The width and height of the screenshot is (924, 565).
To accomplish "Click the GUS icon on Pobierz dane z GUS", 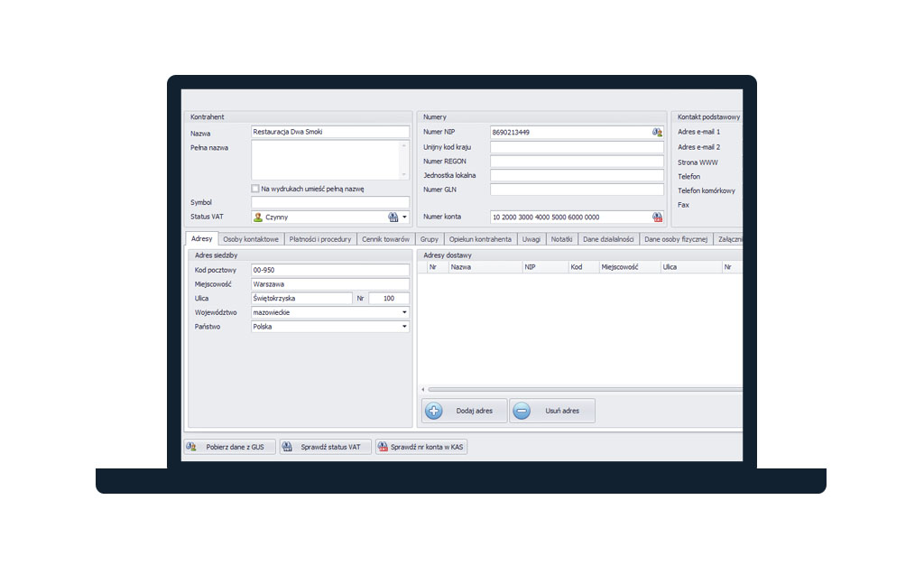I will click(191, 446).
